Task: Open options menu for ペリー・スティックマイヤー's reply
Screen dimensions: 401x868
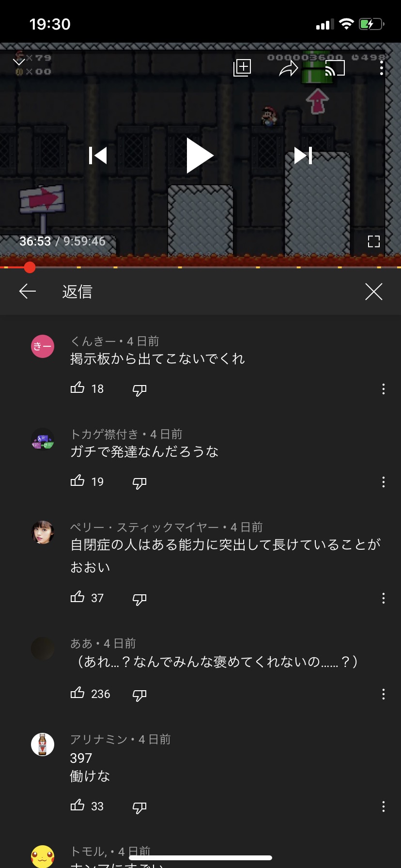Action: coord(384,598)
